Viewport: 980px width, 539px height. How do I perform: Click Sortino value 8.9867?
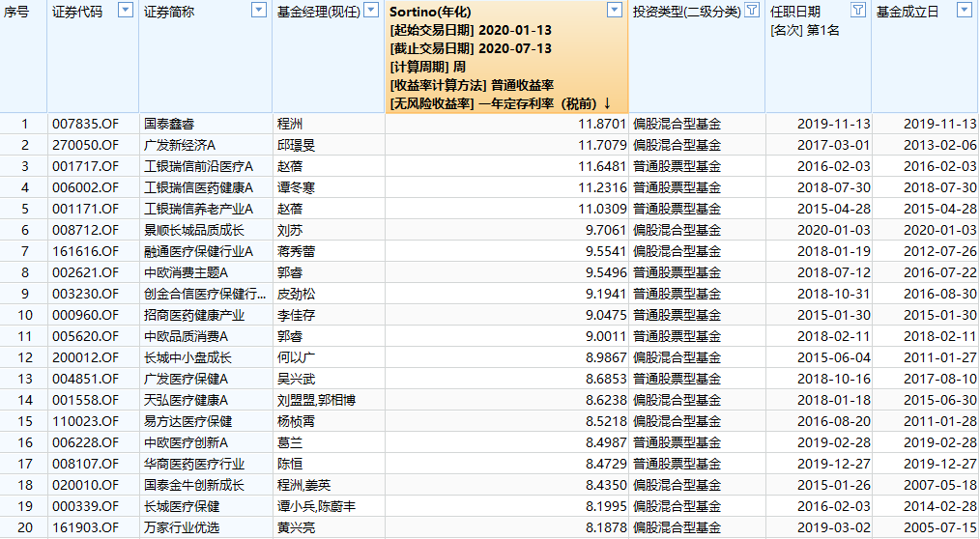click(x=606, y=357)
